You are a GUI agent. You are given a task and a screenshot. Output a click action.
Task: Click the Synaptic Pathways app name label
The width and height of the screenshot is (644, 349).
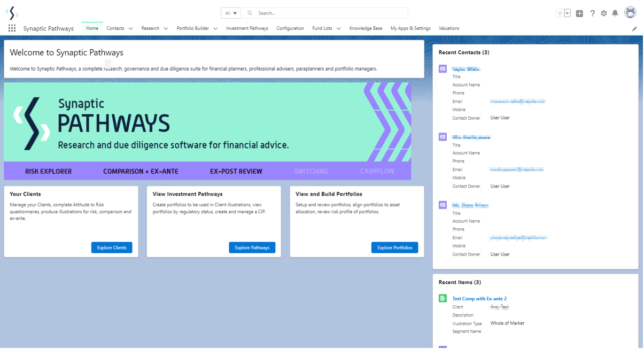click(x=48, y=28)
